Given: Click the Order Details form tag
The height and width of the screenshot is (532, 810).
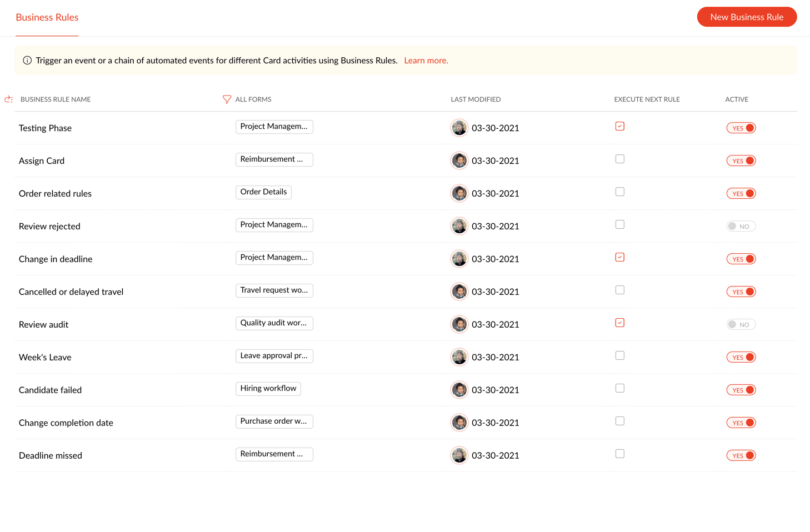Looking at the screenshot, I should click(x=263, y=192).
